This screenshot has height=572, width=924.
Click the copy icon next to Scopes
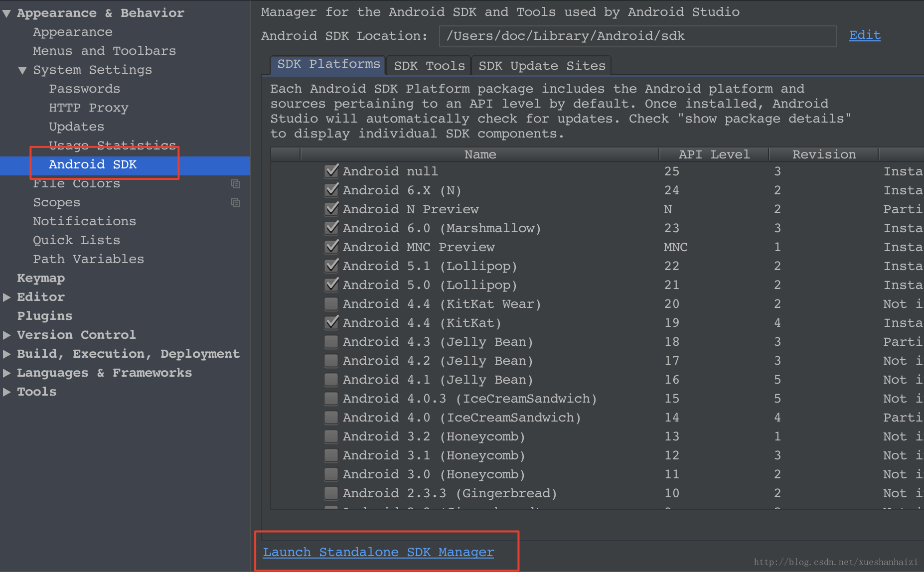click(236, 203)
